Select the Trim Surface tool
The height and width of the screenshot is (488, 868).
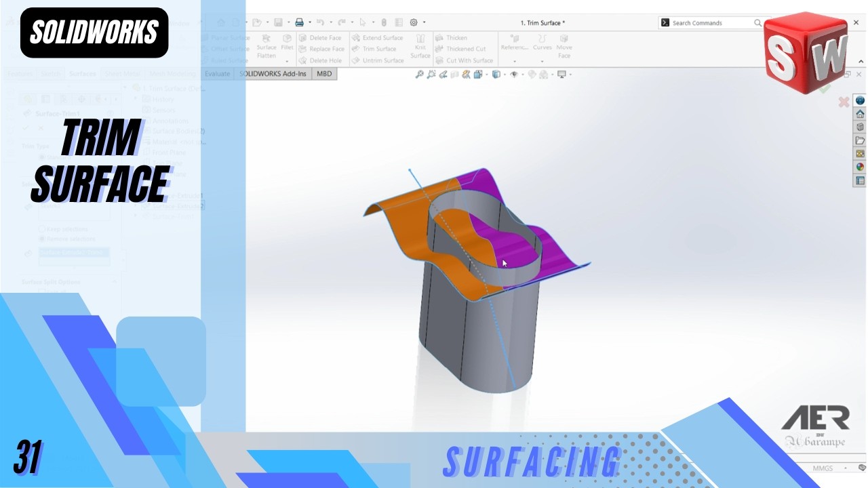pos(374,49)
